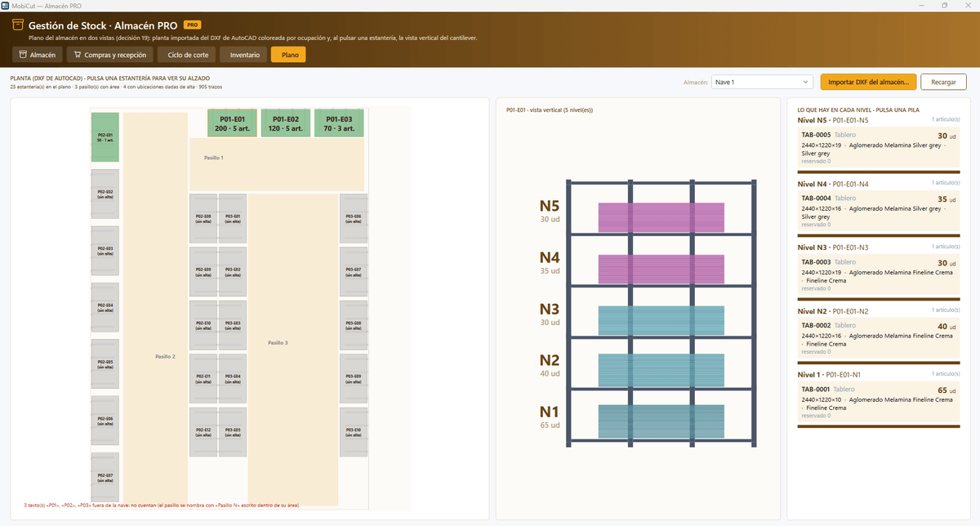The width and height of the screenshot is (980, 526).
Task: Click the Pasillo 1 aisle area
Action: (x=277, y=163)
